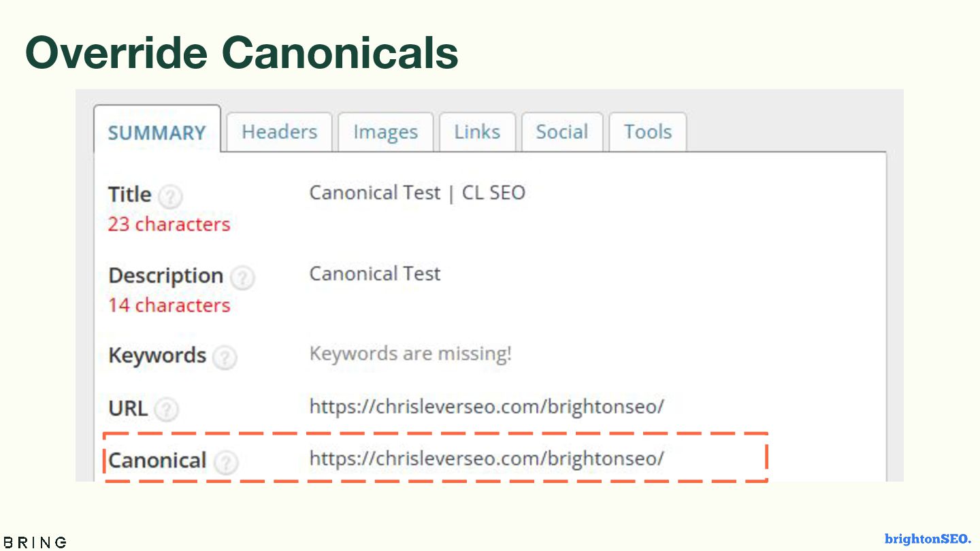
Task: Click the page title 'Canonical Test | CL SEO'
Action: (417, 193)
